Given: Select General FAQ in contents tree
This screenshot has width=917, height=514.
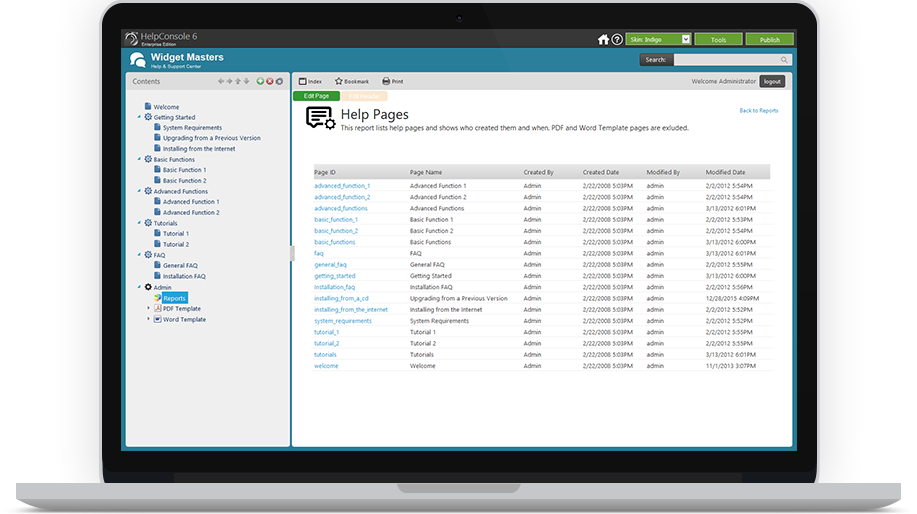Looking at the screenshot, I should click(180, 265).
